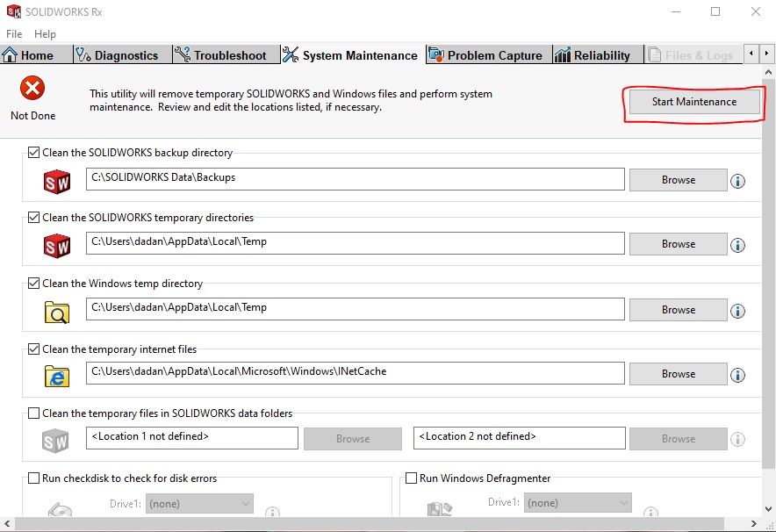The image size is (776, 532).
Task: Click the System Maintenance tools icon
Action: pos(291,55)
